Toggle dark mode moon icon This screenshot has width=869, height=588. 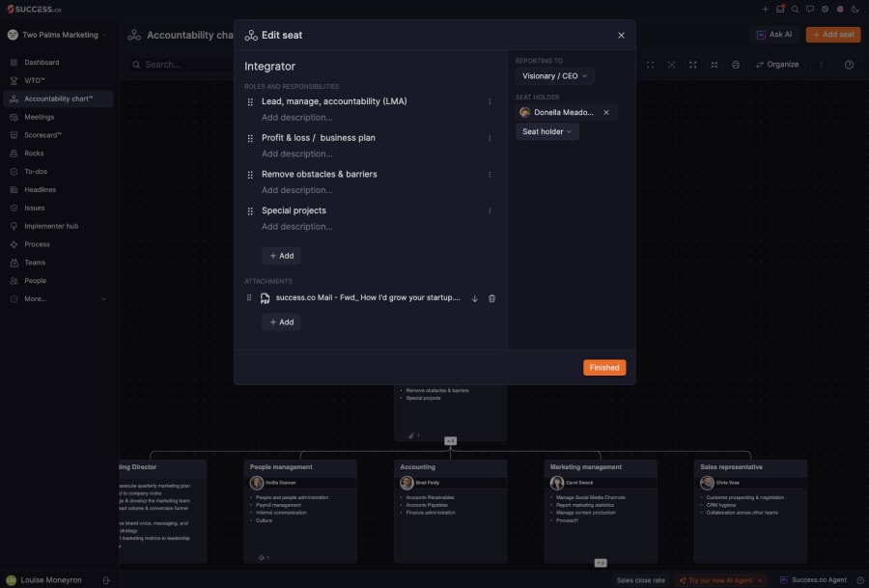pyautogui.click(x=855, y=9)
